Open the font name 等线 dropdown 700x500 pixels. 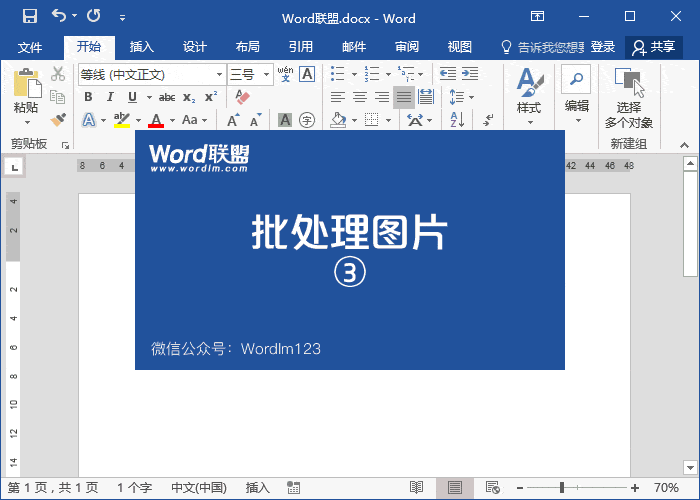coord(219,75)
